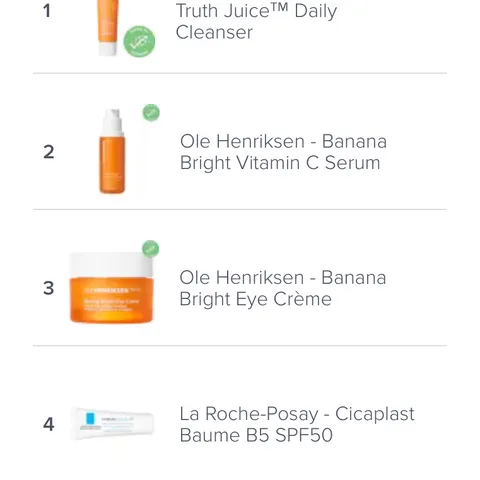The height and width of the screenshot is (480, 480).
Task: Click the green badge above the Vitamin C Serum bottle
Action: click(151, 113)
